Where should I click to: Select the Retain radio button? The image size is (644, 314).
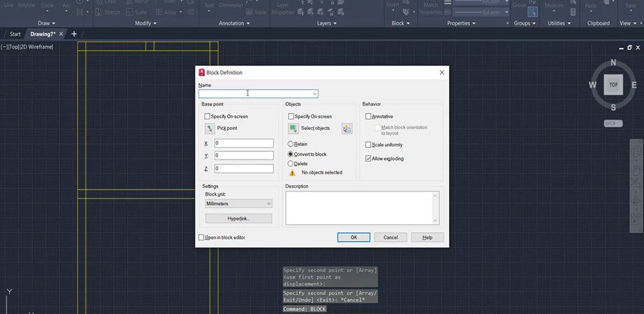tap(291, 144)
